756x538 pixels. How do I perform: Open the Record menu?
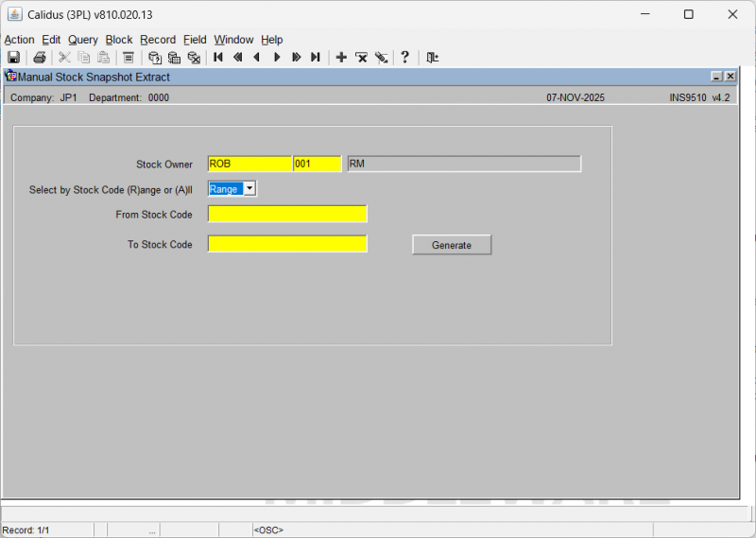pos(158,40)
